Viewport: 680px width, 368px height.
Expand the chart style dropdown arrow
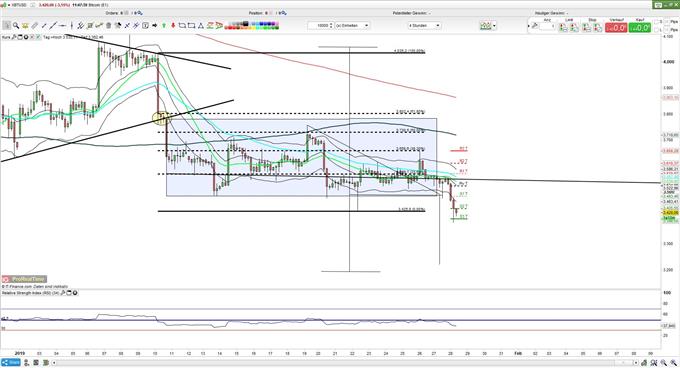(494, 26)
